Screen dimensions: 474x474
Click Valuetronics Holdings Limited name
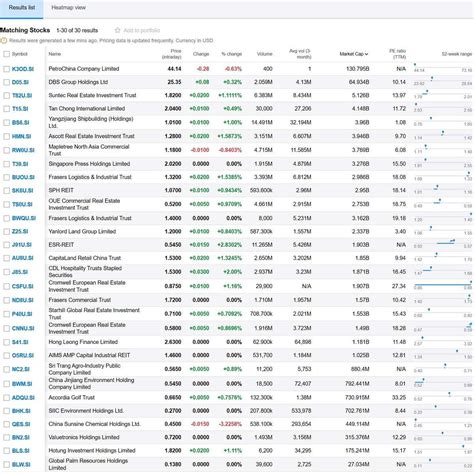click(84, 437)
